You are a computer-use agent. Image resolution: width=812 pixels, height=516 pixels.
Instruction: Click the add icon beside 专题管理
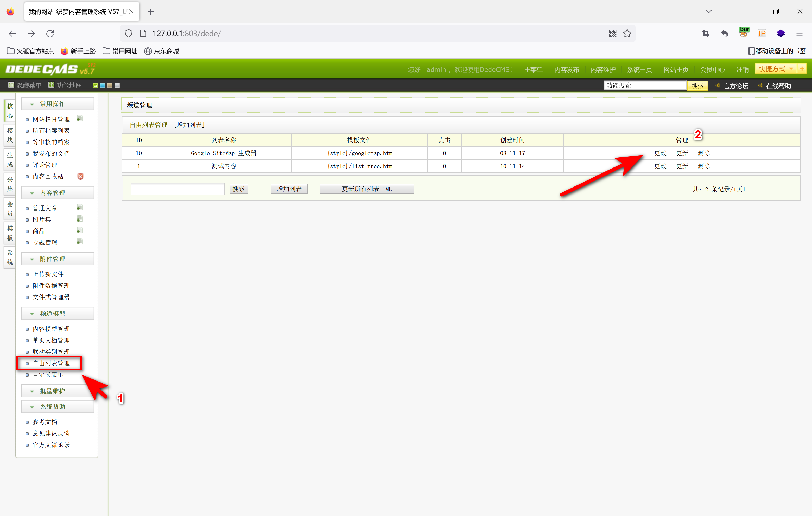coord(80,242)
